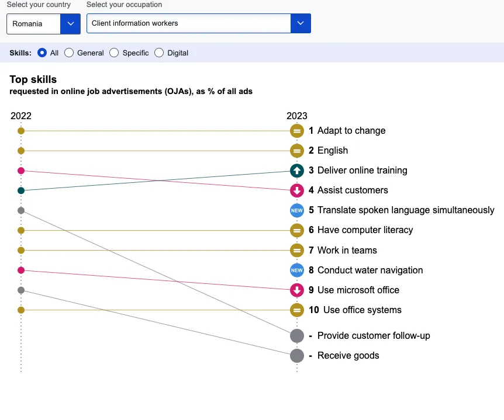Click NEW badge for Translate spoken language simultaneously
This screenshot has width=504, height=420.
[297, 210]
